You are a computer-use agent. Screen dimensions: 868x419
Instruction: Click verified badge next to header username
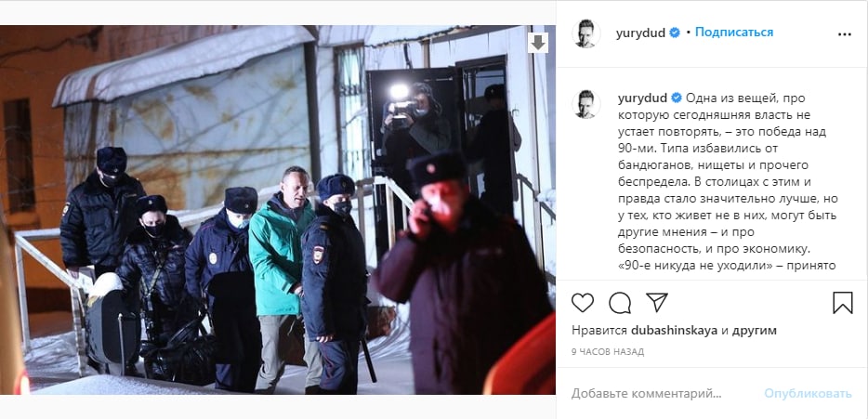pos(675,33)
